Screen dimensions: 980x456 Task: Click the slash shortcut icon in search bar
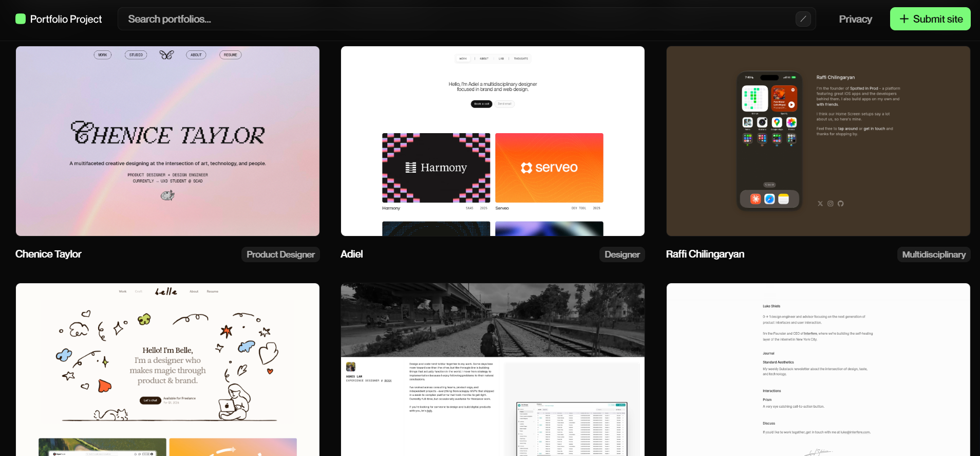pyautogui.click(x=803, y=19)
